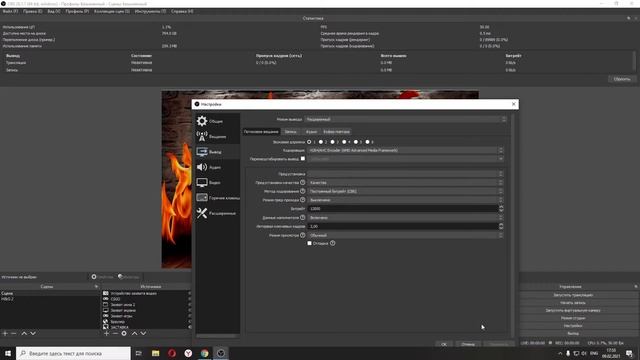This screenshot has width=640, height=360.
Task: Click Start Streaming in Controls panel
Action: (x=573, y=295)
